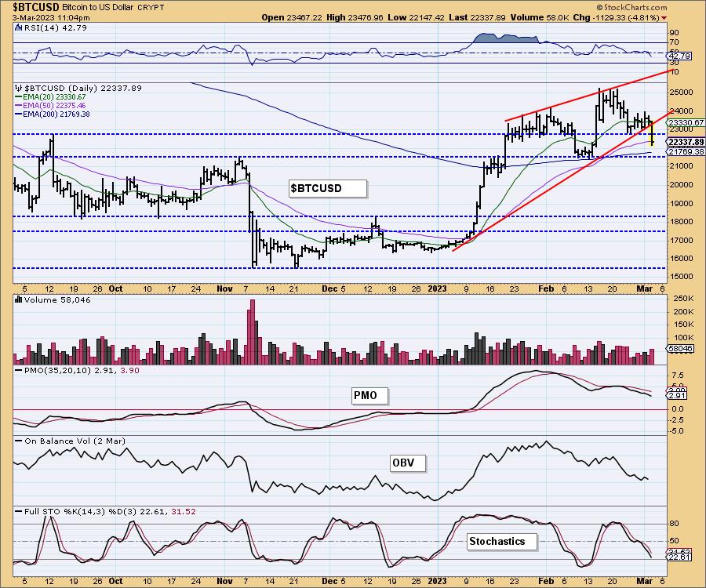This screenshot has height=588, width=706.
Task: Click the 2023 label on bottom date axis
Action: tap(437, 581)
